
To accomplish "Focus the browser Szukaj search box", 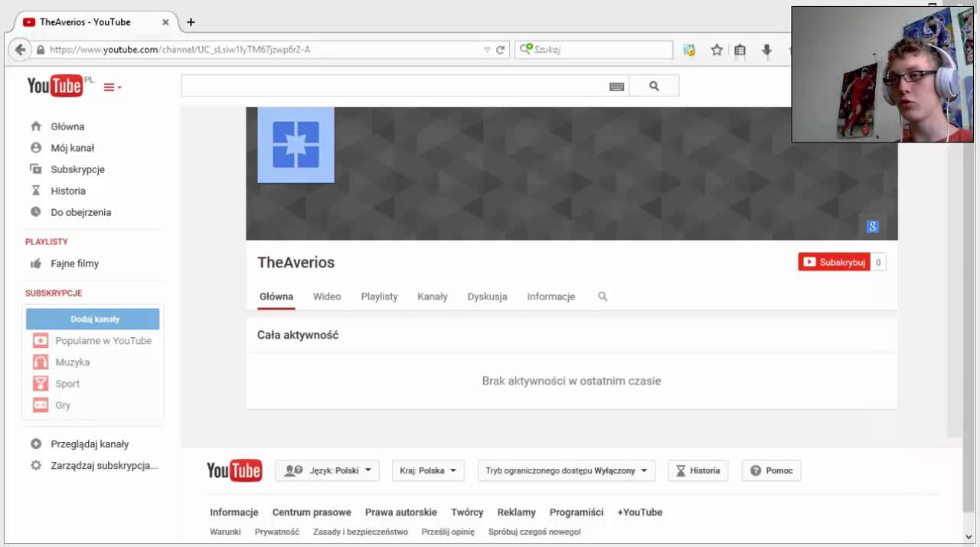I will click(x=594, y=50).
